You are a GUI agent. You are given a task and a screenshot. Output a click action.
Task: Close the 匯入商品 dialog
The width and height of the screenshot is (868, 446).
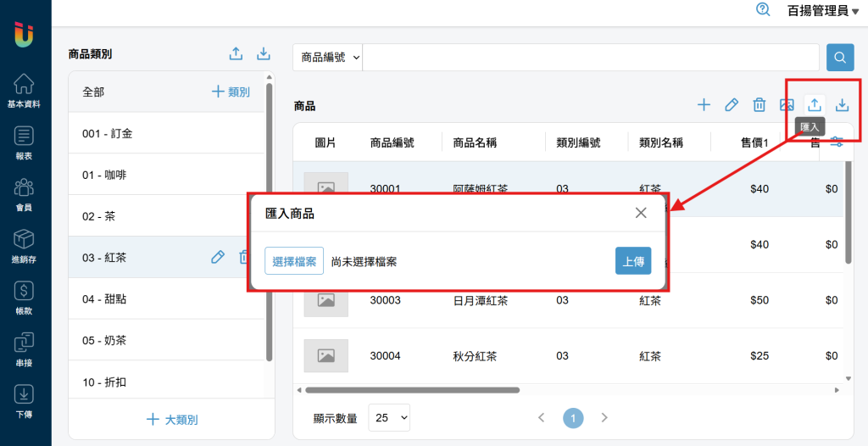coord(641,213)
